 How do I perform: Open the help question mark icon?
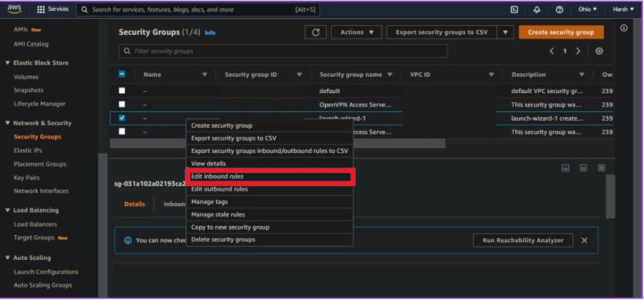(559, 9)
